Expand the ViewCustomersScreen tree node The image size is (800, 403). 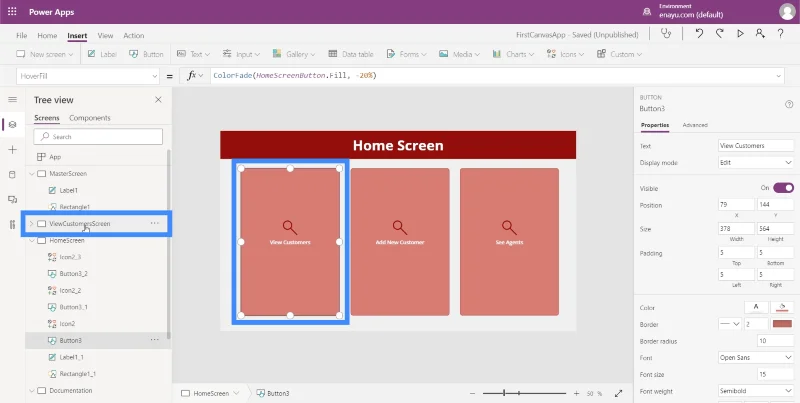point(31,223)
